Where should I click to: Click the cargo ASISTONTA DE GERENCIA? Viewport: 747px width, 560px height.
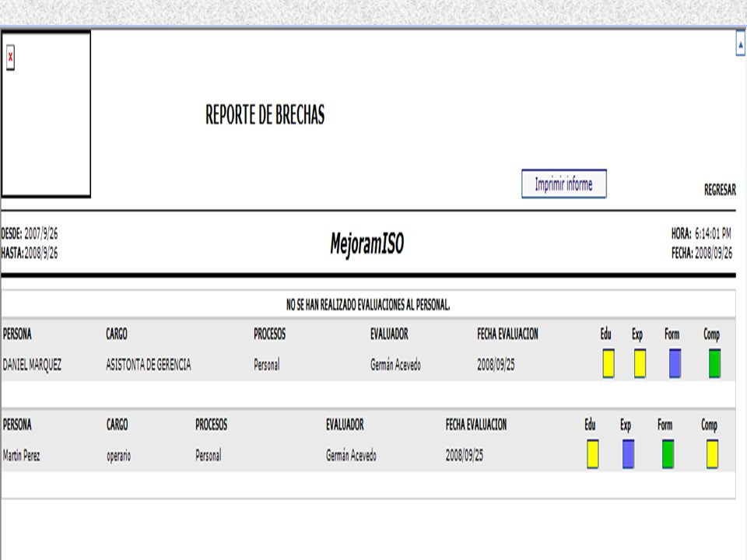[148, 365]
